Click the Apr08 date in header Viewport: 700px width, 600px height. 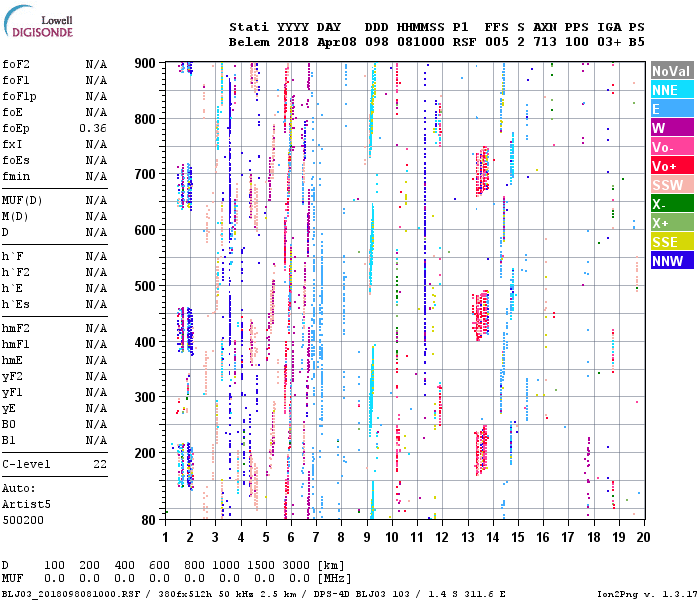337,42
